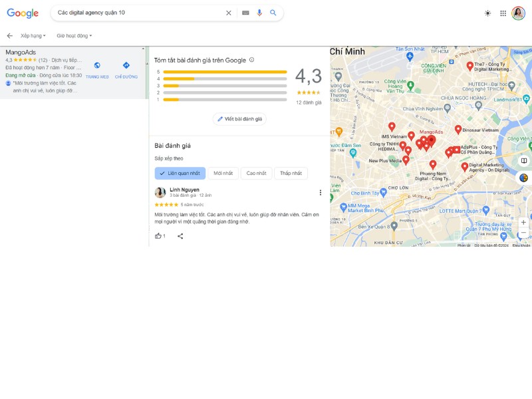
Task: Zoom in on the map
Action: click(x=523, y=222)
